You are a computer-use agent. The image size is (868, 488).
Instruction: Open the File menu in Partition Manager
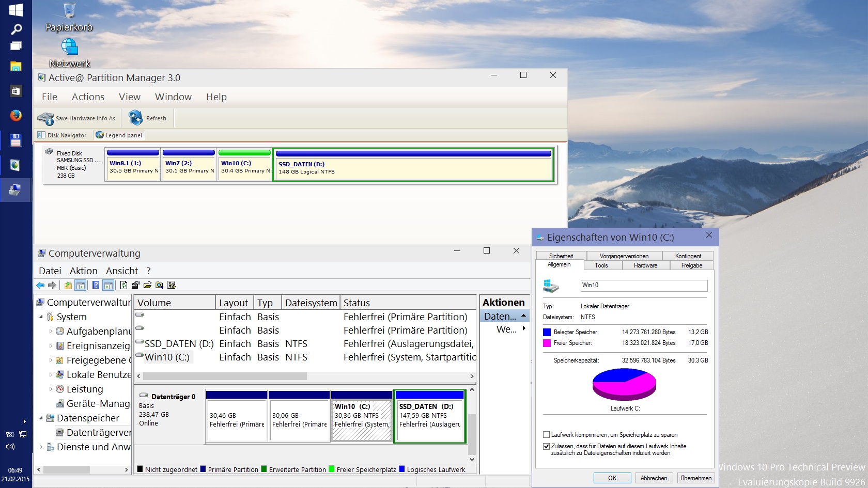point(50,97)
